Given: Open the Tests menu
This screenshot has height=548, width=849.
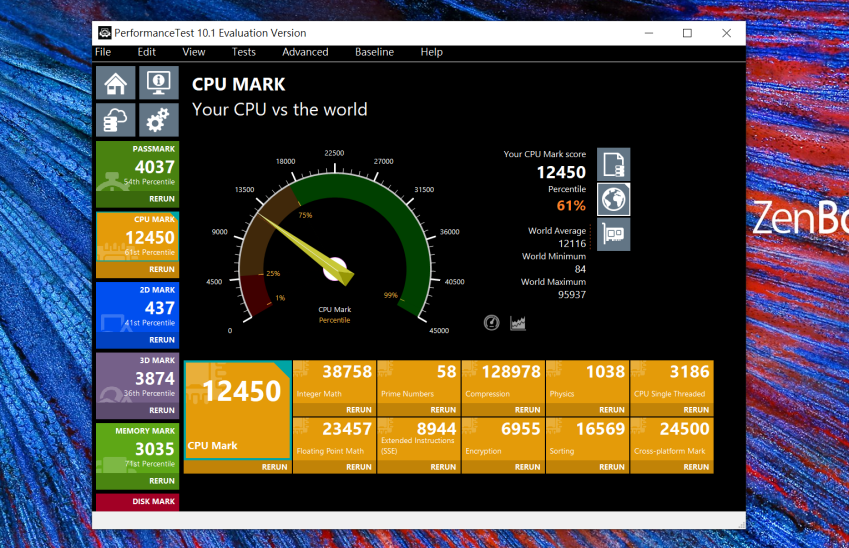Looking at the screenshot, I should click(x=244, y=52).
